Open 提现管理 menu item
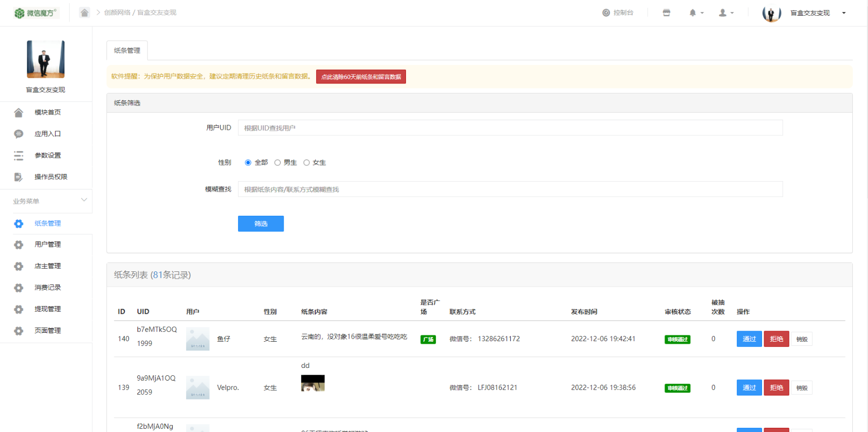This screenshot has width=868, height=432. pos(47,309)
